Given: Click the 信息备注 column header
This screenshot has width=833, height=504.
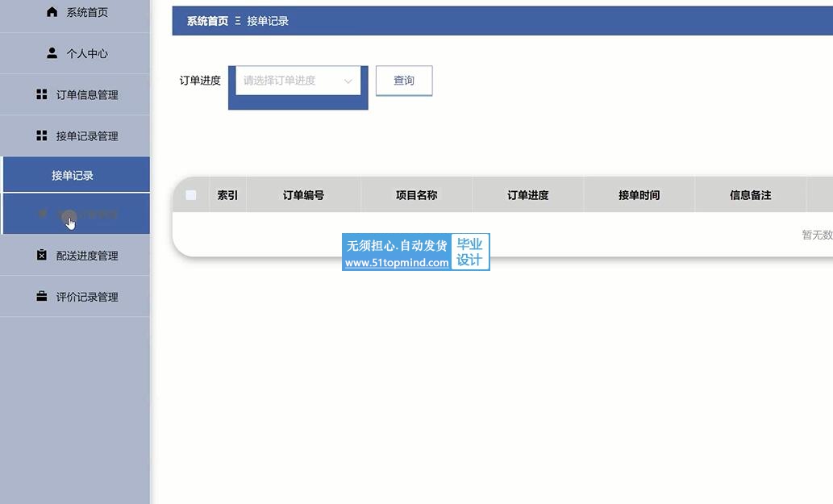Looking at the screenshot, I should pos(750,195).
